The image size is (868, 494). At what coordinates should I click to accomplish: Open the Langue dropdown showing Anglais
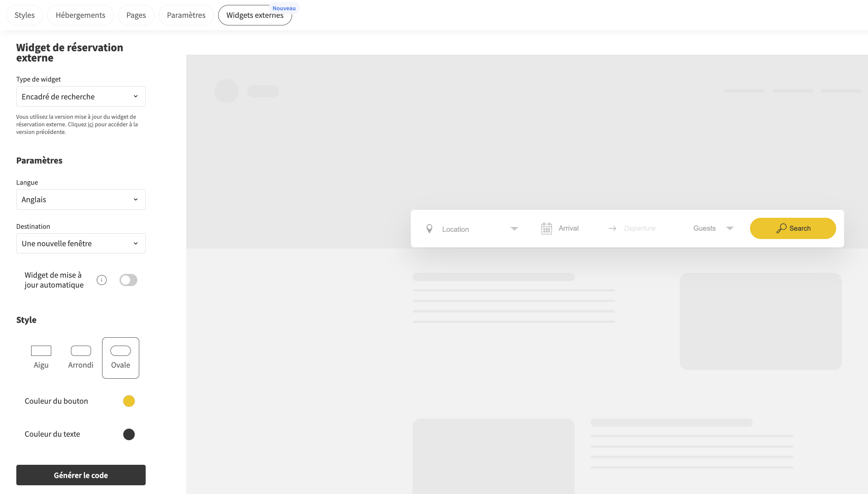click(x=80, y=199)
